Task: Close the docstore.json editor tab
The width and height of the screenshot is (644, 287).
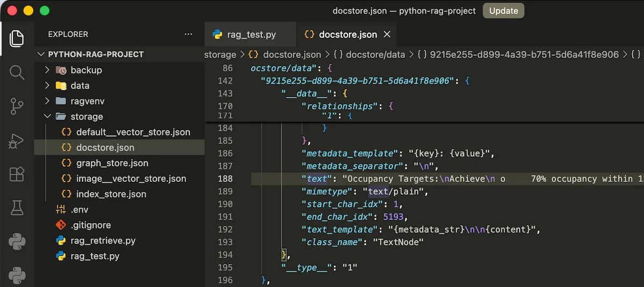Action: (x=387, y=35)
